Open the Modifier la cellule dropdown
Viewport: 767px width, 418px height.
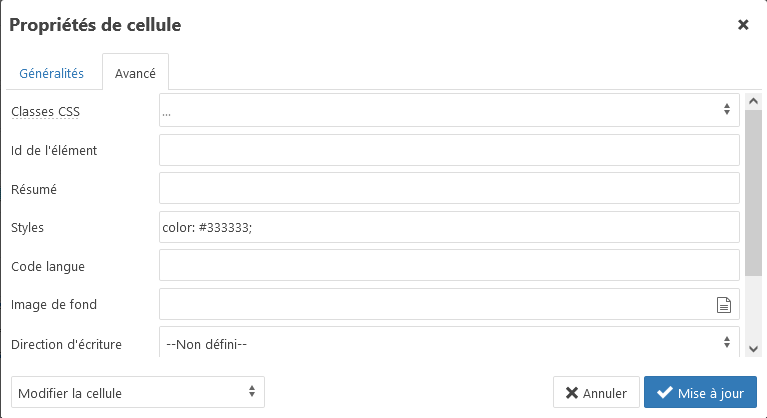click(x=138, y=393)
